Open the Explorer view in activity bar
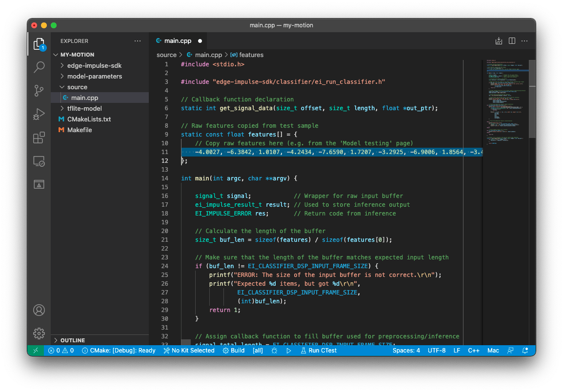 (39, 44)
